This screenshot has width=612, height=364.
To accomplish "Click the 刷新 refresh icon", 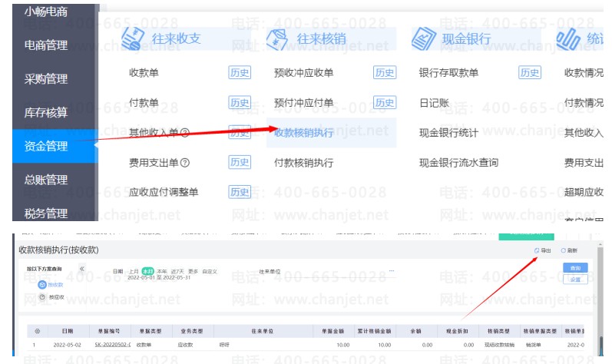I will 563,250.
